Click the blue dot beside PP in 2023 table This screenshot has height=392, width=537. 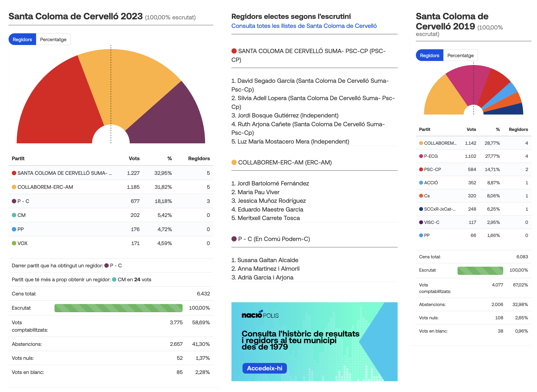14,229
